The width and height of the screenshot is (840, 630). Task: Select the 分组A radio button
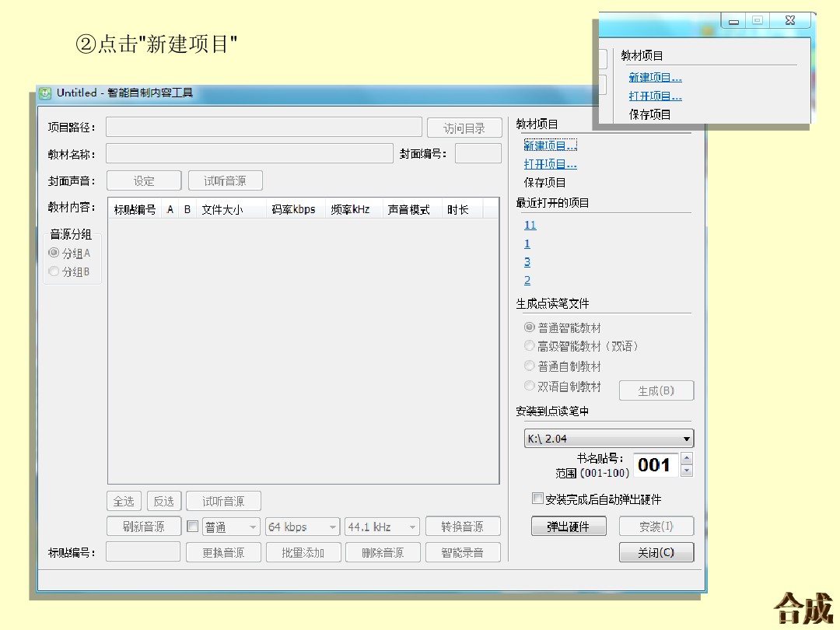point(54,253)
